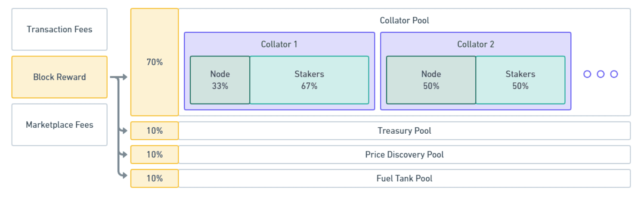Viewport: 644px width, 201px height.
Task: Click the last purple ellipsis circle
Action: [614, 74]
